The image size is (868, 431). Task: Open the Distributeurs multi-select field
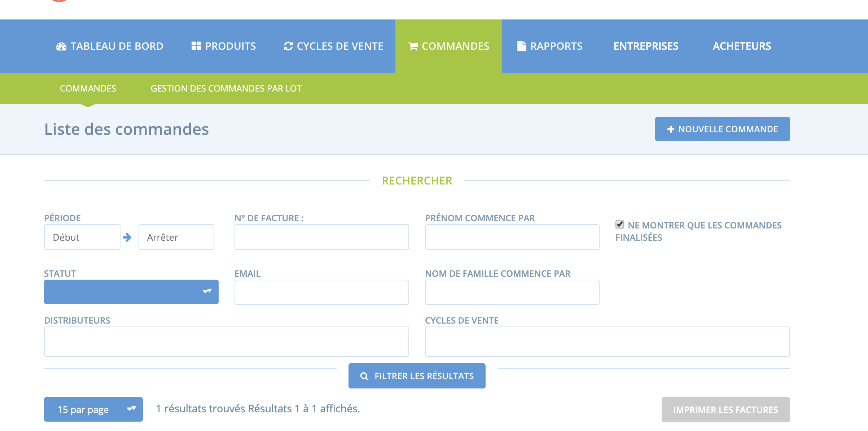click(226, 342)
